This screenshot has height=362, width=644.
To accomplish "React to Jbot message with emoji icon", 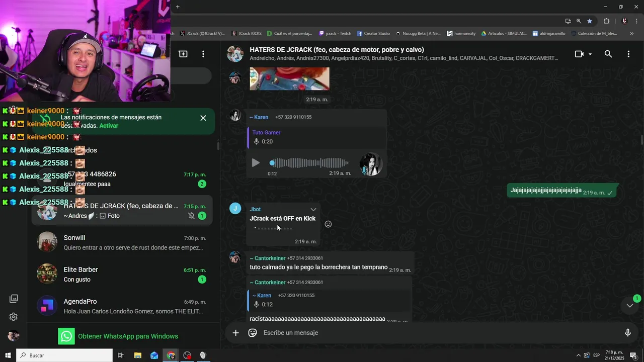I will [328, 224].
